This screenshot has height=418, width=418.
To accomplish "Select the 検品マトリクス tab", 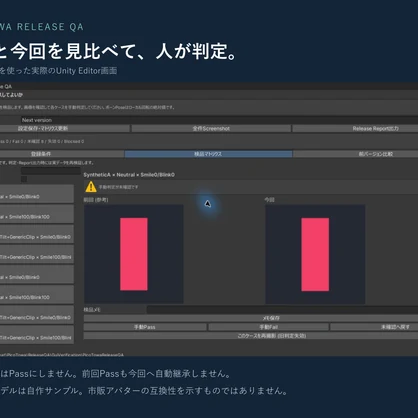I will tap(208, 154).
